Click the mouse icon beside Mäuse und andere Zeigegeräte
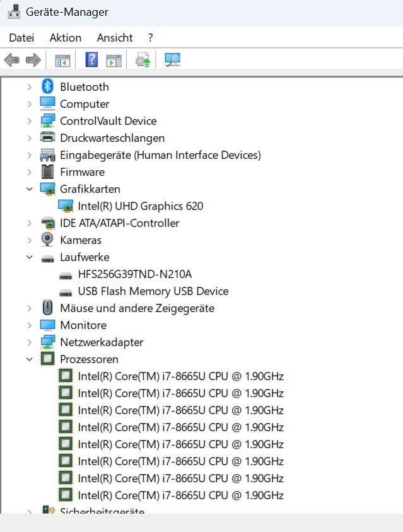Viewport: 403px width, 532px height. (x=48, y=308)
